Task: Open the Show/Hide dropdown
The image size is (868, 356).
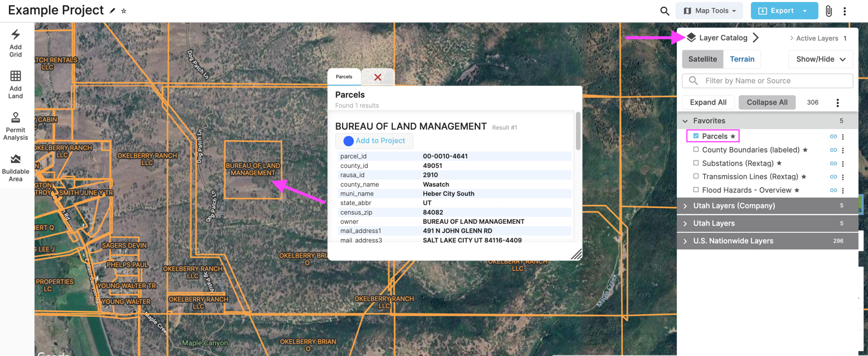Action: [x=820, y=59]
